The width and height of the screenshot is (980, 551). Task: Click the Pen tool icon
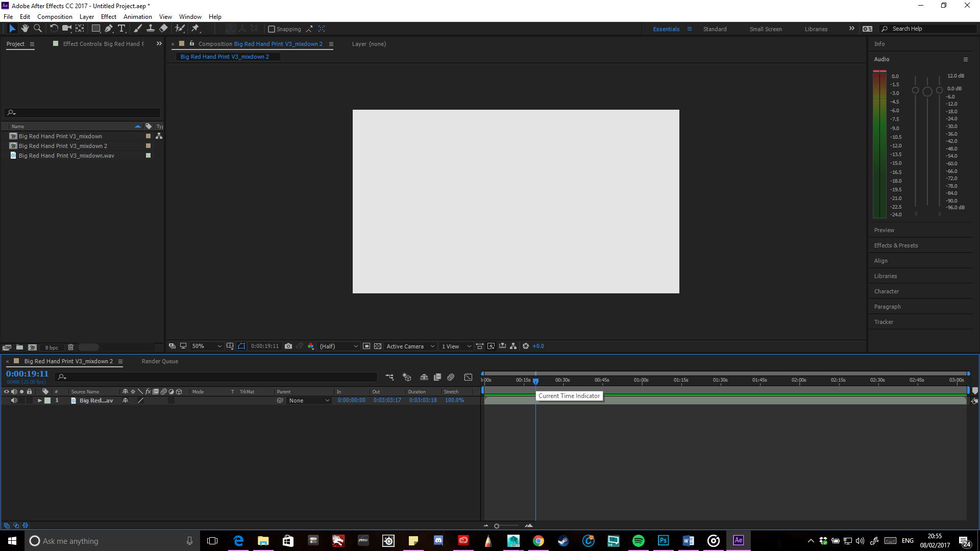click(x=108, y=28)
